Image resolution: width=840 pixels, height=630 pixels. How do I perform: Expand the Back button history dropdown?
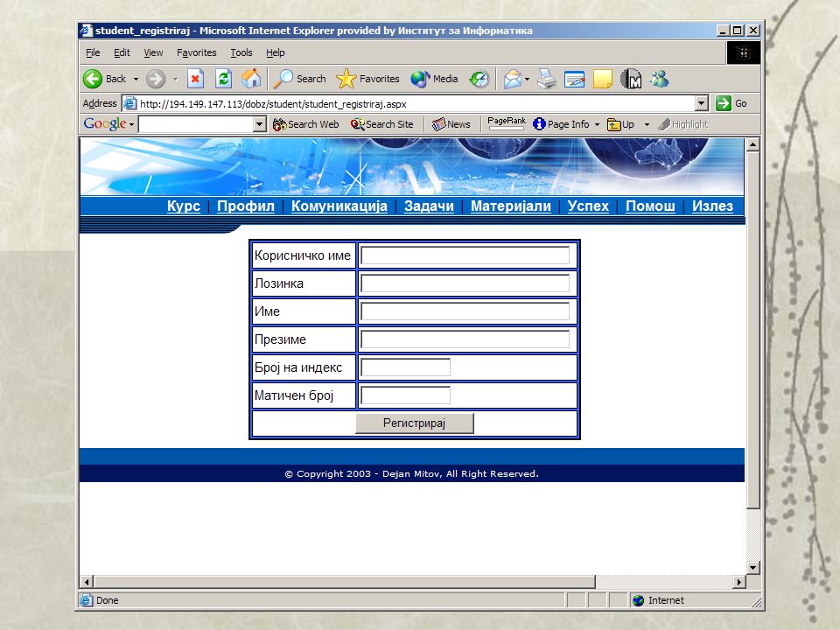click(x=136, y=80)
